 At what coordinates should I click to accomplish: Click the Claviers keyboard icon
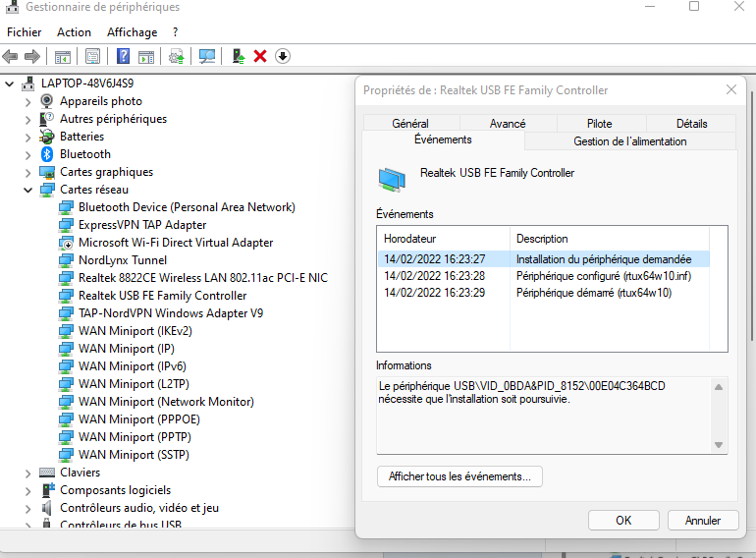[x=47, y=473]
